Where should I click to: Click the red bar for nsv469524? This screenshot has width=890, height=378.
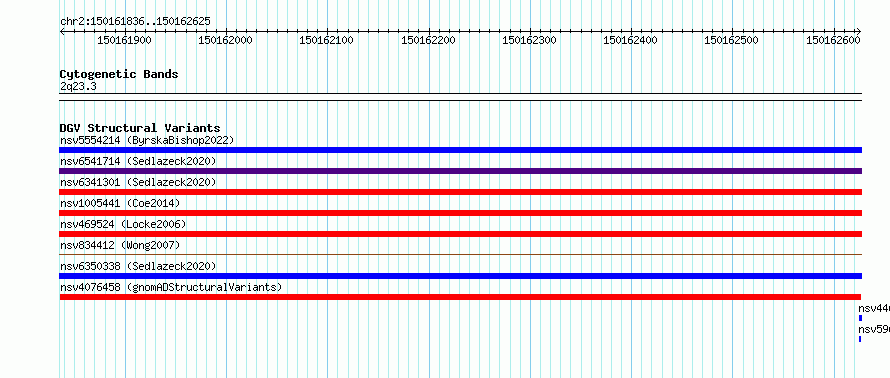coord(461,234)
